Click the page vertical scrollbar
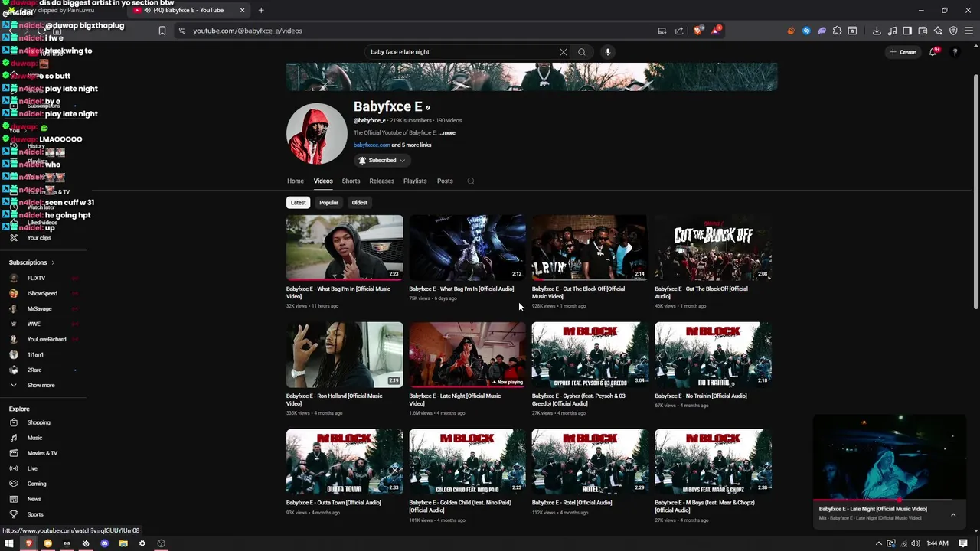 click(x=975, y=191)
